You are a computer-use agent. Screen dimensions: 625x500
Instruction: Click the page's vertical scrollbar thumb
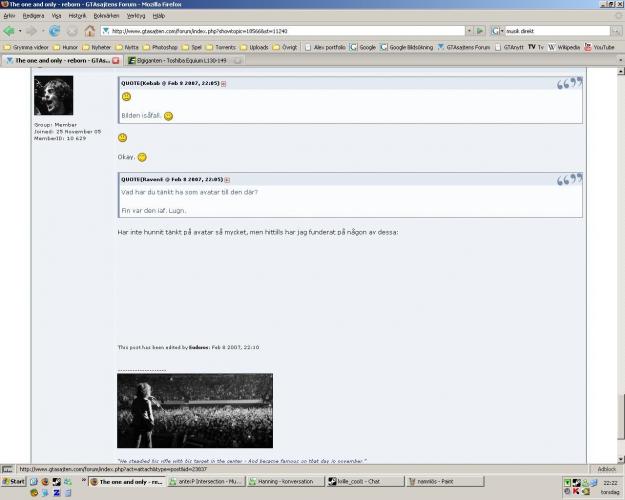[621, 417]
